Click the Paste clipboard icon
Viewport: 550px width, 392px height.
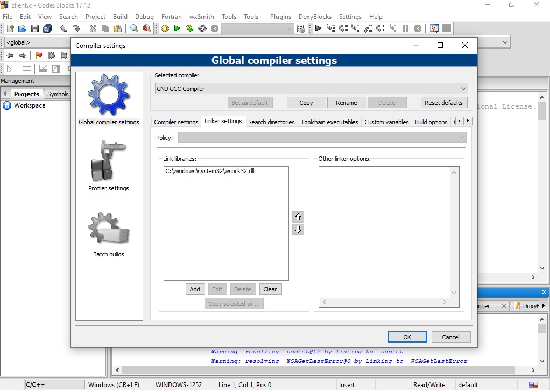tap(118, 28)
